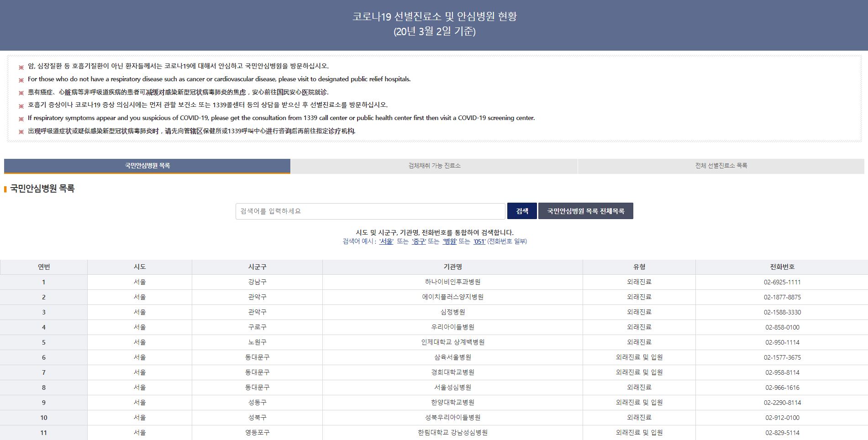Click phone number 02-912-0100
The width and height of the screenshot is (868, 440).
pos(782,418)
